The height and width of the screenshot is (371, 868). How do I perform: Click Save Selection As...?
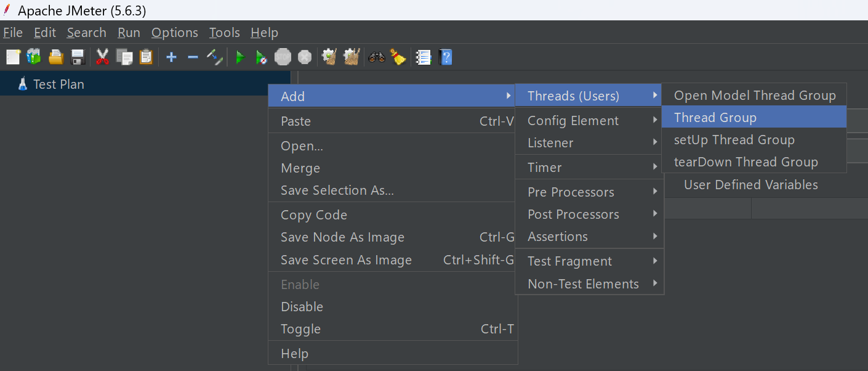pos(393,190)
